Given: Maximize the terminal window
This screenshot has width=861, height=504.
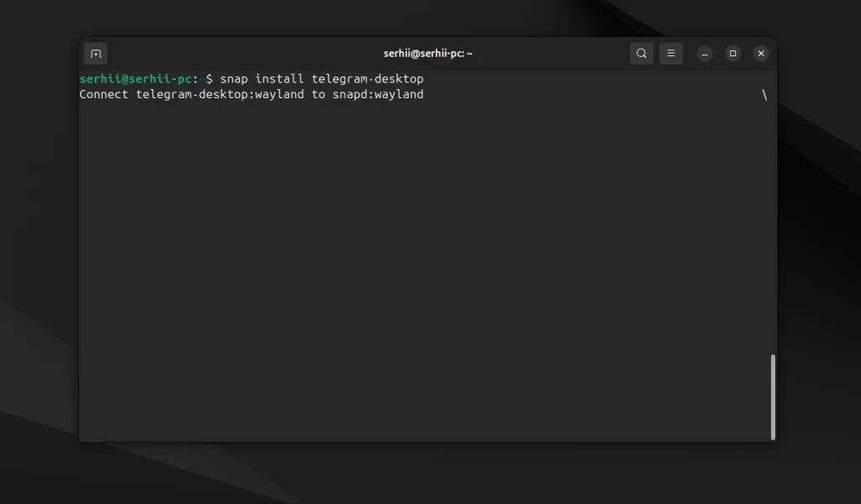Looking at the screenshot, I should [x=733, y=54].
